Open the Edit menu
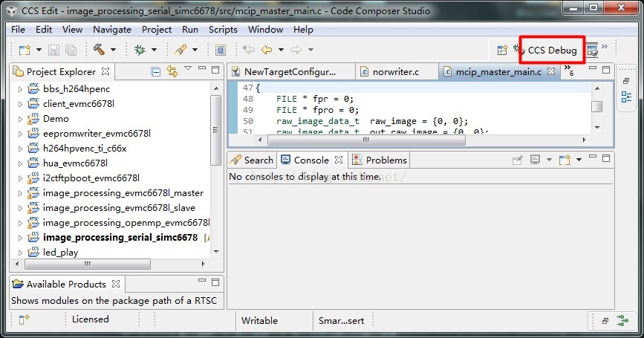Screen dimensions: 644x338 coord(44,30)
